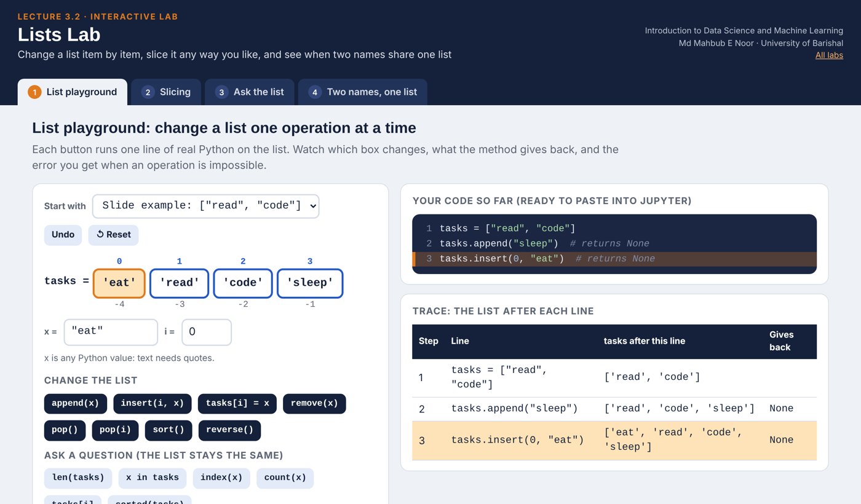Click the index(x) button

(x=221, y=478)
